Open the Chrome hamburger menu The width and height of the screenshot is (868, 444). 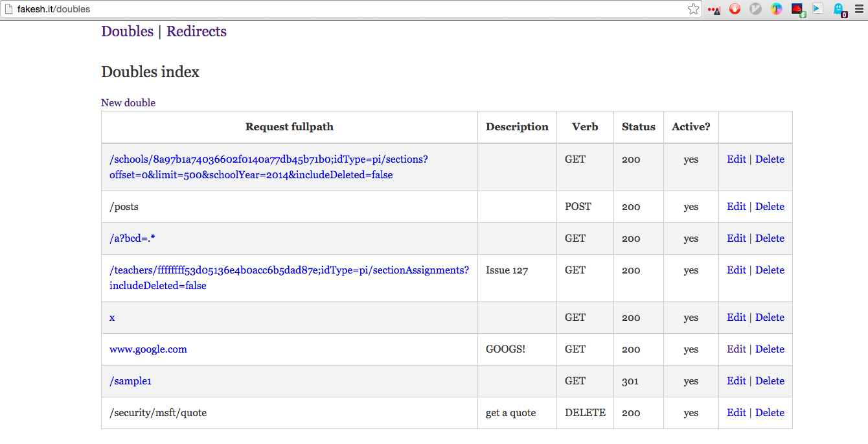859,9
